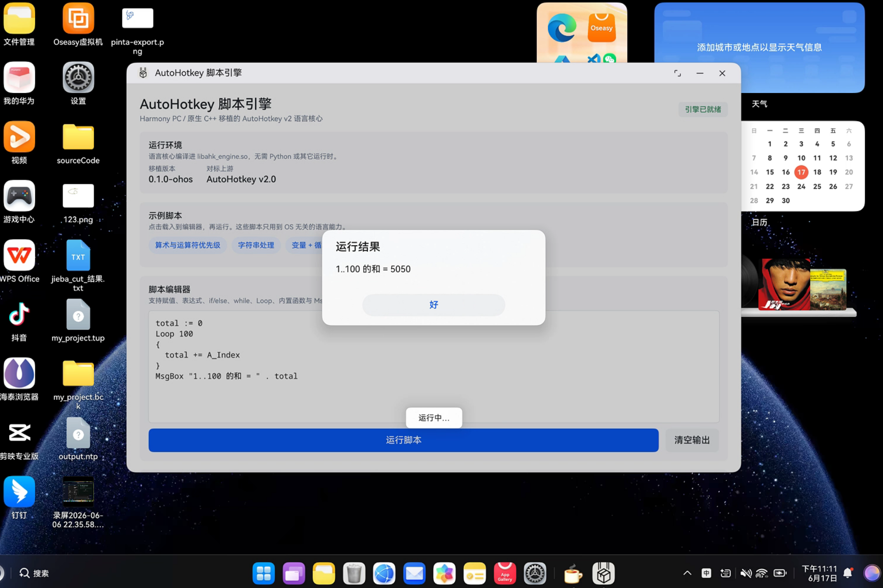Screen dimensions: 883x588
Task: Launch the 视频 app icon
Action: 19,137
